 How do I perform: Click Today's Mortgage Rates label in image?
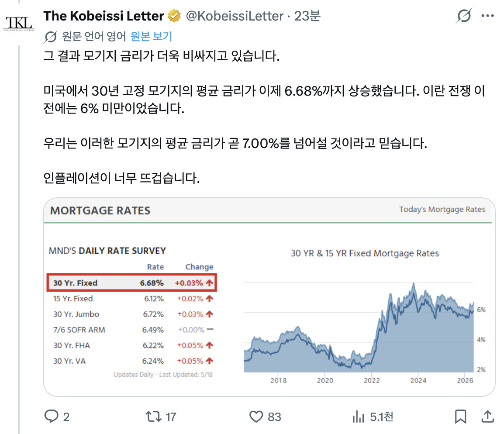(442, 210)
